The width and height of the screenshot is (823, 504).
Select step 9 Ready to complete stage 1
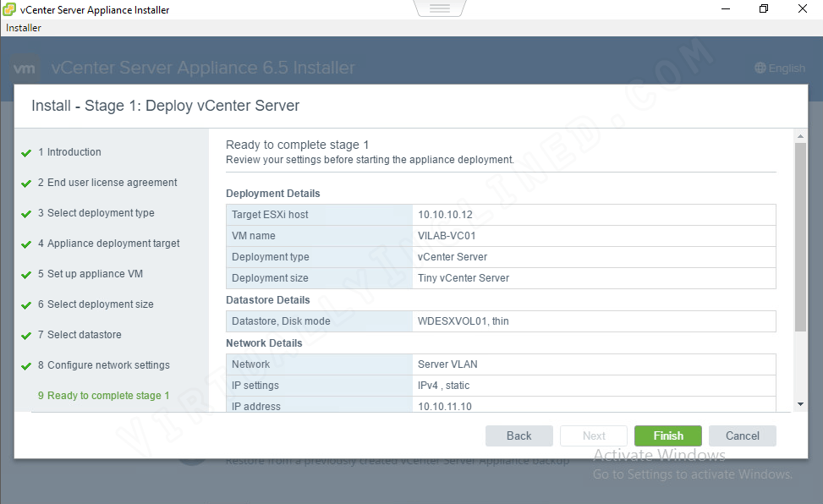pos(103,396)
